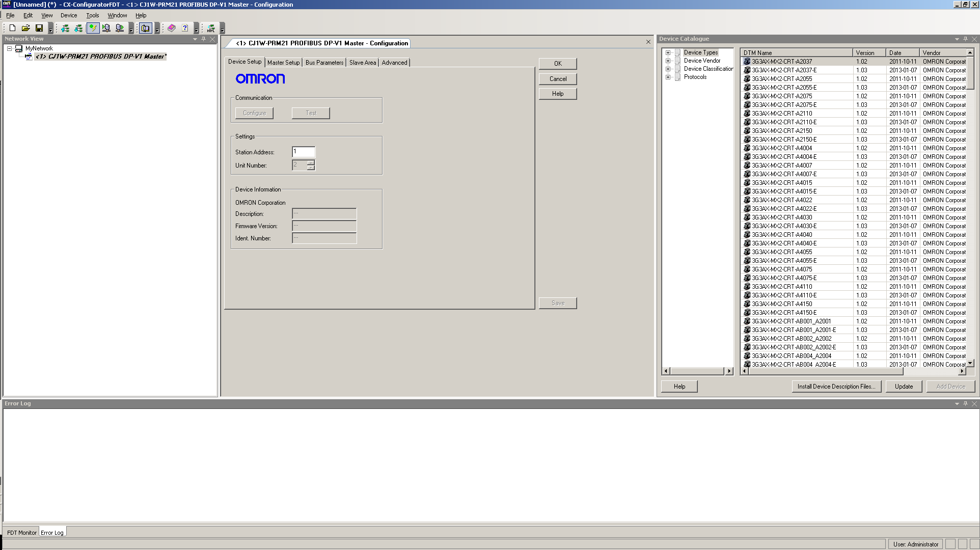Click the Save floppy disk icon
Viewport: 980px width, 550px height.
click(x=39, y=28)
